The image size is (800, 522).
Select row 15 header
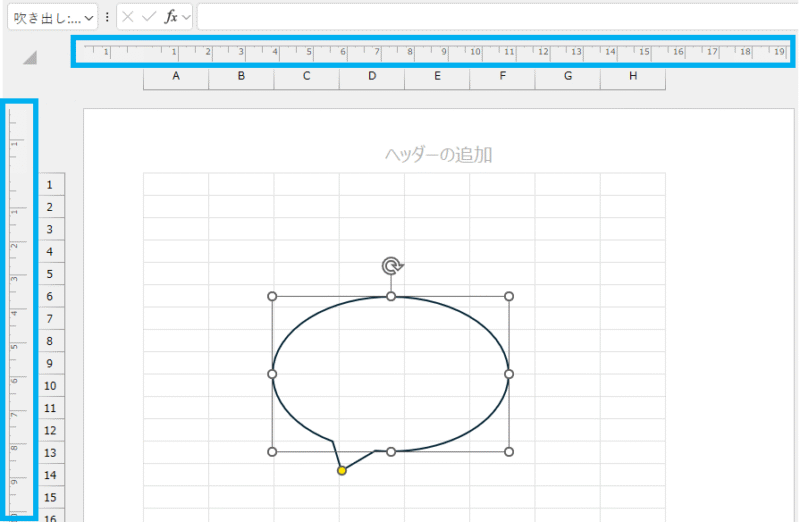pos(52,498)
